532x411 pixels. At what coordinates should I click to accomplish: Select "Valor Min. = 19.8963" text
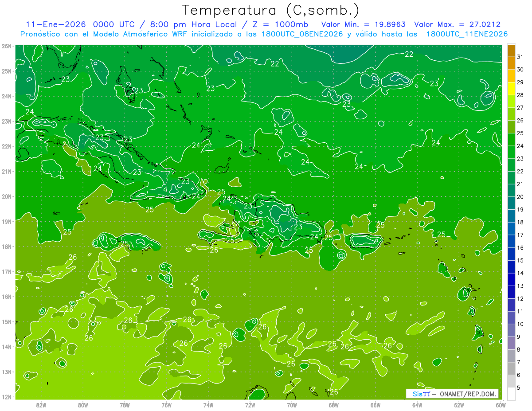(x=364, y=24)
